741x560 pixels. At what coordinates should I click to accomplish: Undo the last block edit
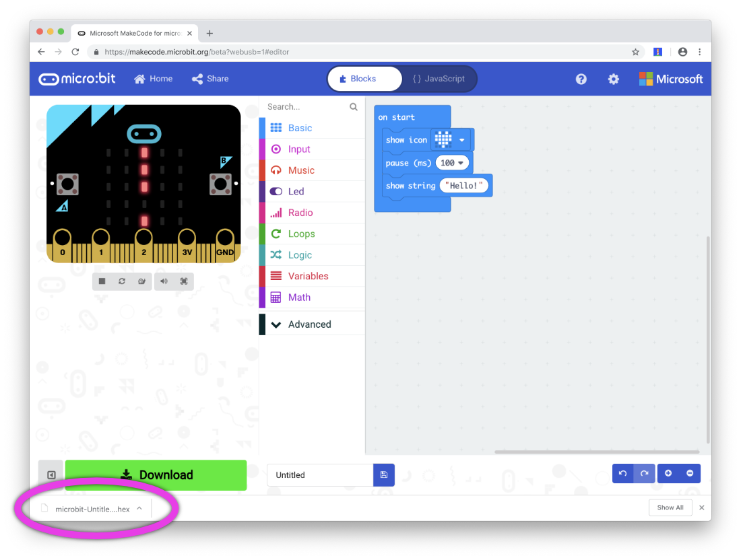(x=622, y=473)
